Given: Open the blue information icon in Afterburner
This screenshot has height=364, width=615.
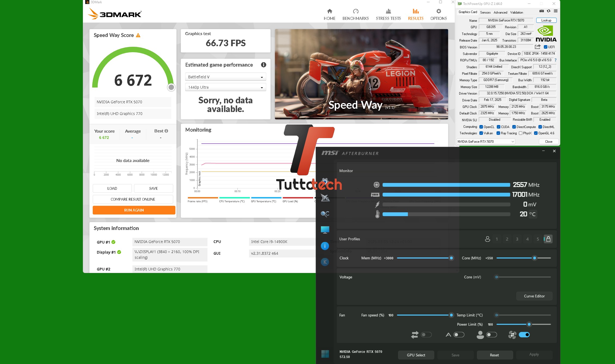Looking at the screenshot, I should 325,246.
